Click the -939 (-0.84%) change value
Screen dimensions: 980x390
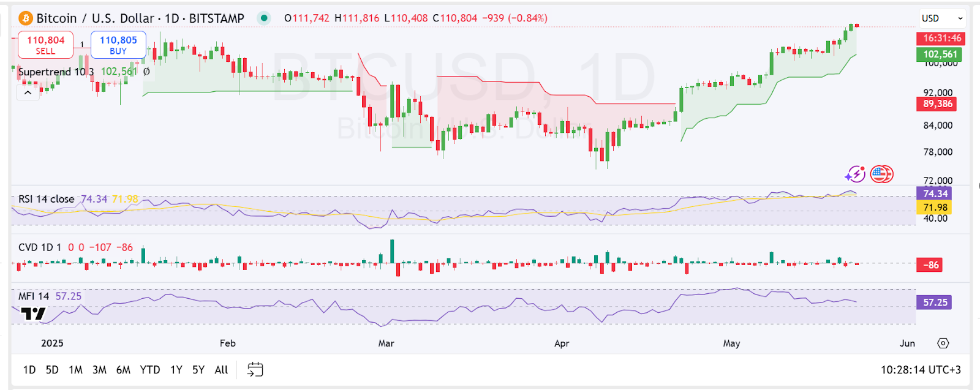click(x=514, y=18)
